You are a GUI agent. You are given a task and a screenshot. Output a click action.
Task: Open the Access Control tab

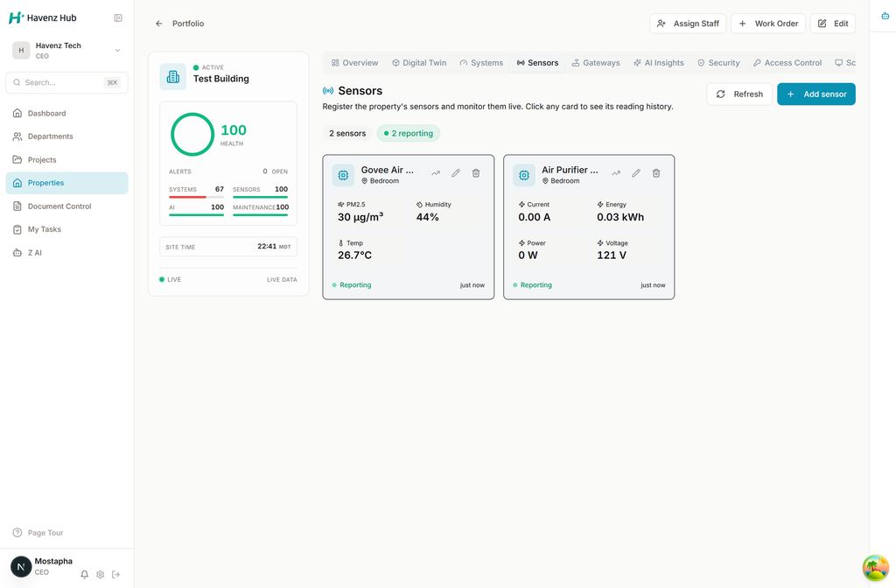[x=787, y=63]
